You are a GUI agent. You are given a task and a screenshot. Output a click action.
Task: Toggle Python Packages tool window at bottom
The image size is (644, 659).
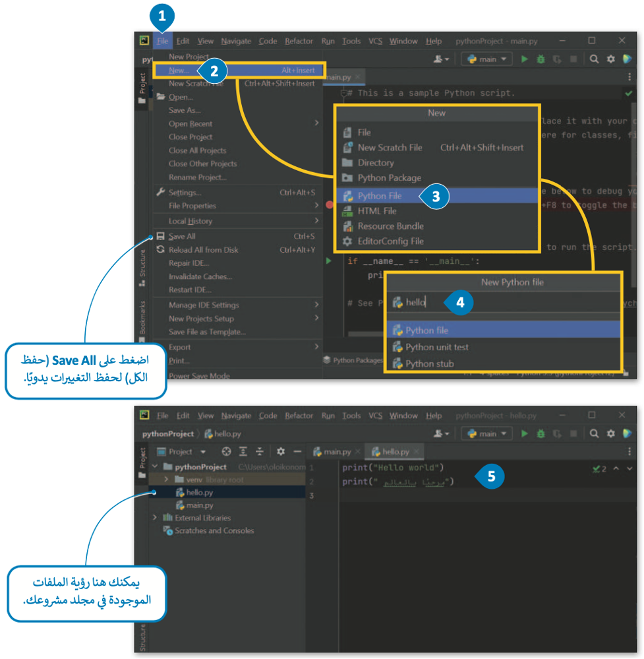(353, 360)
